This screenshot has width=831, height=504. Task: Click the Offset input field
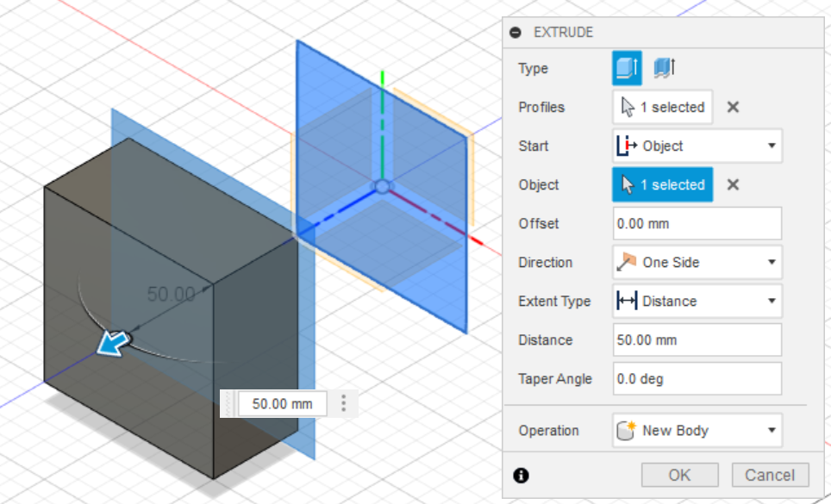click(x=697, y=223)
